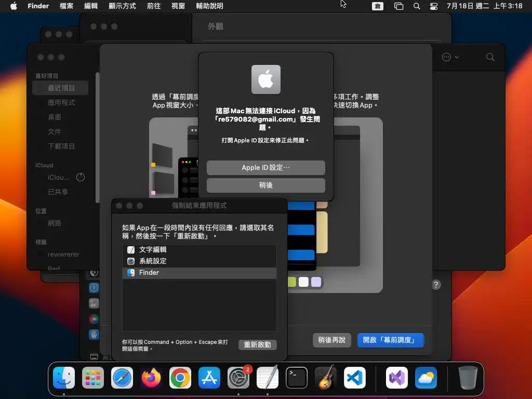
Task: Launch Terminal from the Dock
Action: point(297,378)
